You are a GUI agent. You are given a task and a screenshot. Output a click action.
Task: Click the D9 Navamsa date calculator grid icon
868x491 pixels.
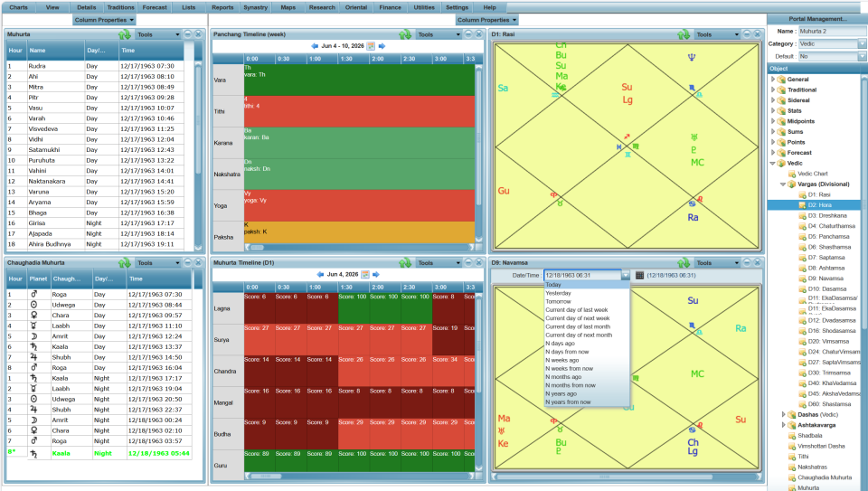639,275
